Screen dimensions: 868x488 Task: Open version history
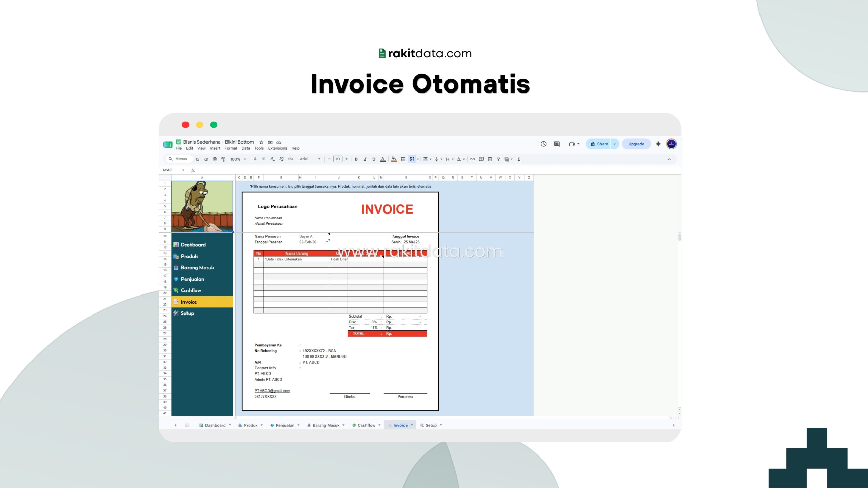click(544, 144)
